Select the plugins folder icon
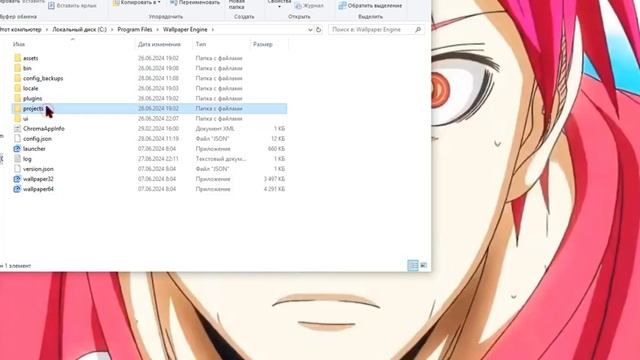 click(x=17, y=98)
